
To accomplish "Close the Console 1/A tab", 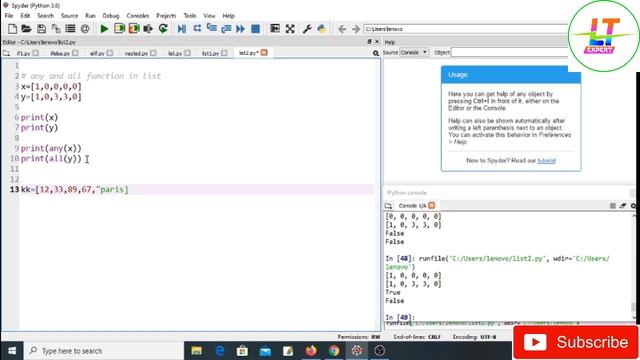I will tap(432, 205).
